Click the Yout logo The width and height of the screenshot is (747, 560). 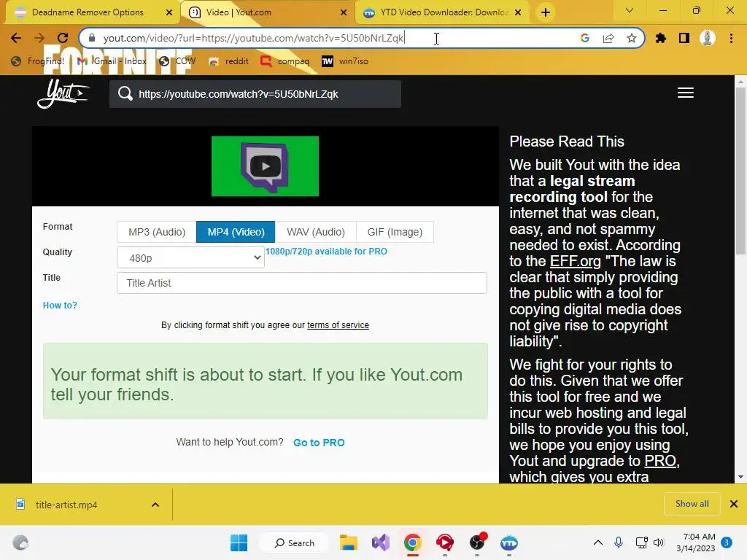63,93
